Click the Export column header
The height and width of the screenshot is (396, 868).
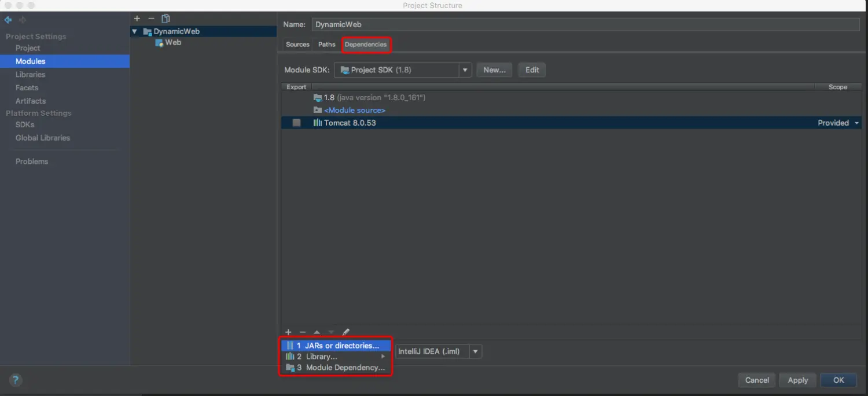coord(296,87)
